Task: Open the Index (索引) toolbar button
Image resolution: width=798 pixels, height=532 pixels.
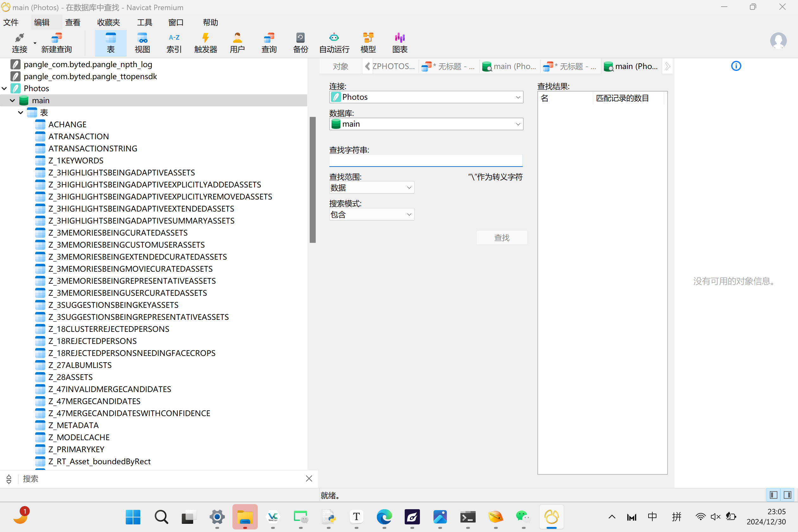Action: coord(174,43)
